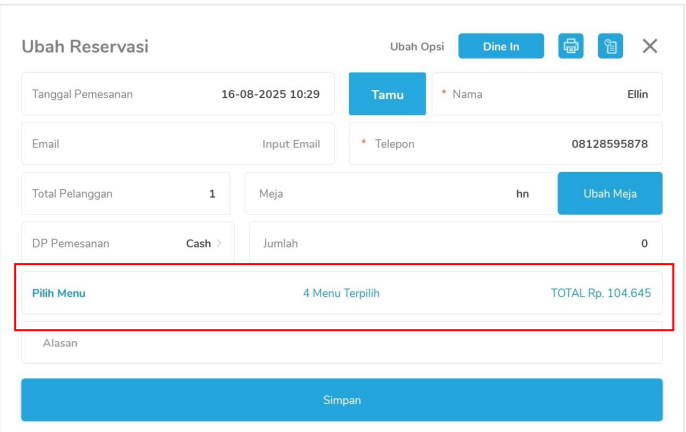Click the Jumlah amount field
The height and width of the screenshot is (432, 686).
pos(455,243)
